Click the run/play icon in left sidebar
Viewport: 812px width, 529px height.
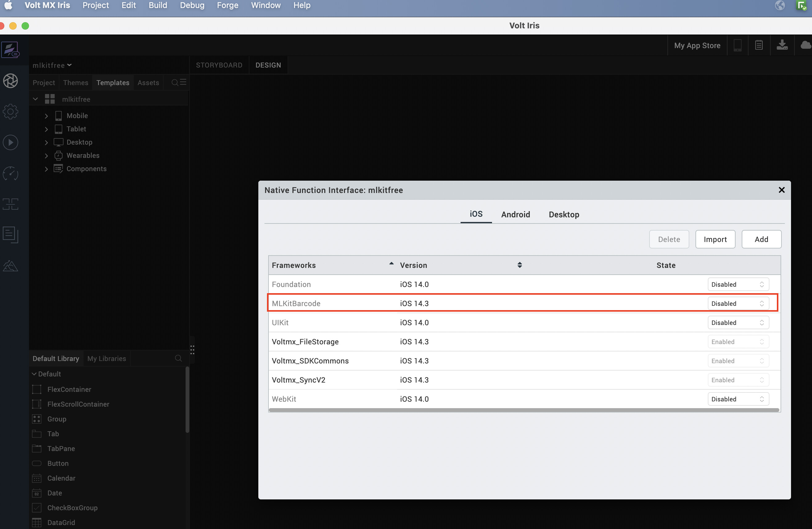10,142
